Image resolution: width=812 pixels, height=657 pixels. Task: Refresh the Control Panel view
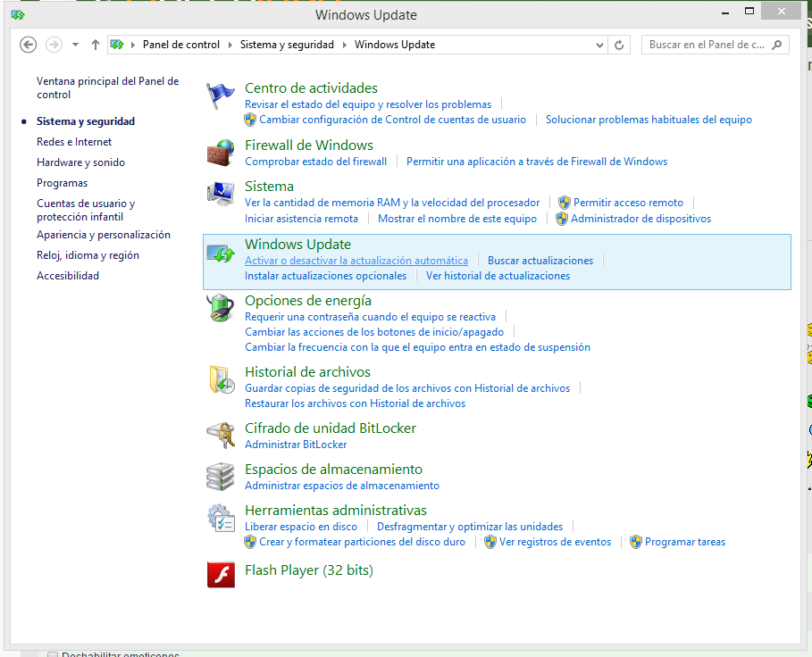click(x=619, y=45)
